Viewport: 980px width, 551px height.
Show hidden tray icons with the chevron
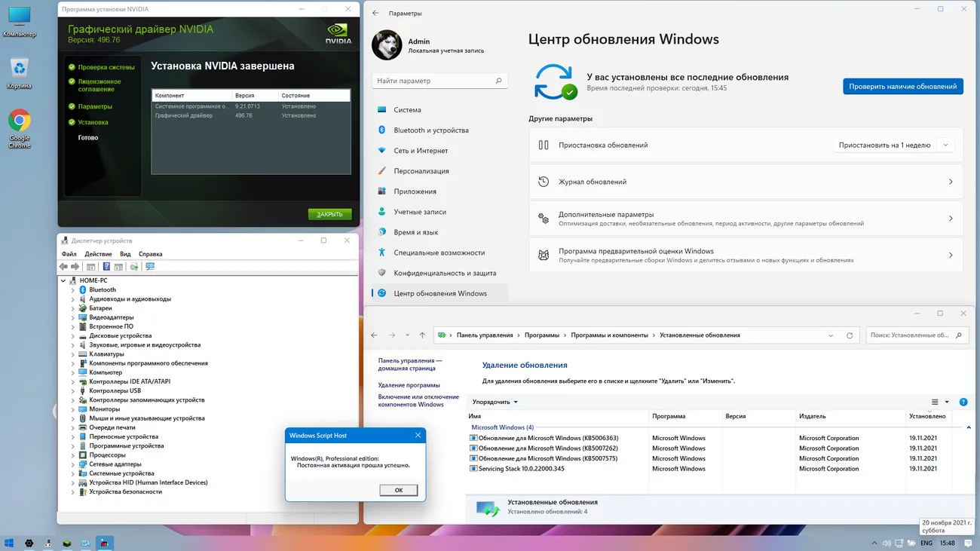point(874,543)
